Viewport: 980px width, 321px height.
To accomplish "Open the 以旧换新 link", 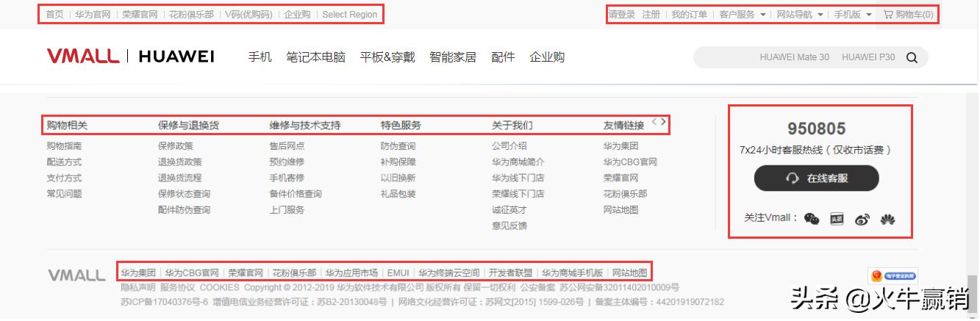I will tap(398, 178).
